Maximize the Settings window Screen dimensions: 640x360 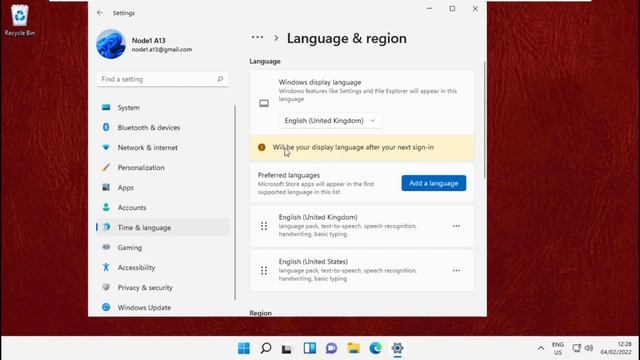[452, 9]
